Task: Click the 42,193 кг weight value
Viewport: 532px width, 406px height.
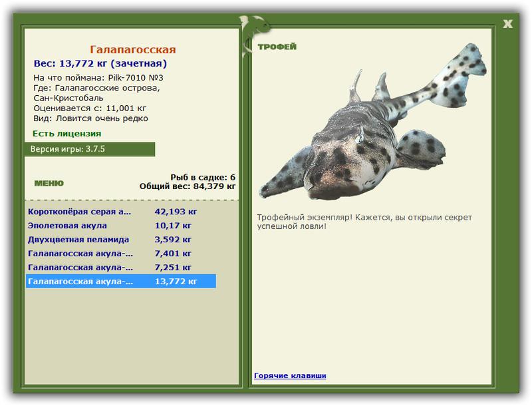Action: 176,212
